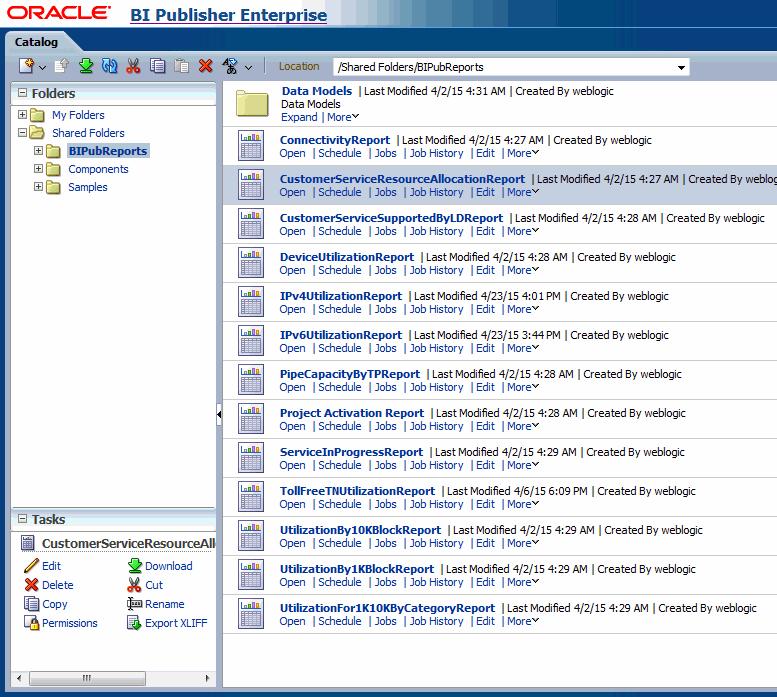Click Open link for IPv4UtilizationReport
The height and width of the screenshot is (697, 777).
[292, 309]
